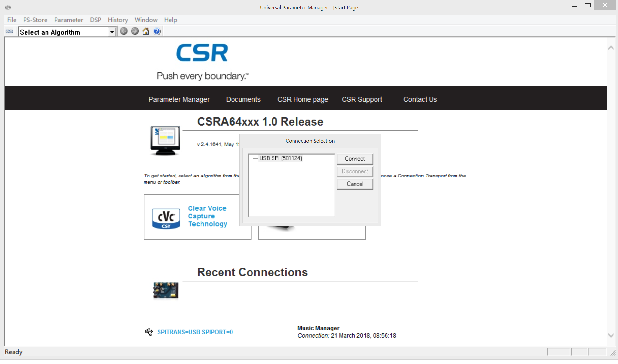Open the home page via house icon

click(146, 31)
